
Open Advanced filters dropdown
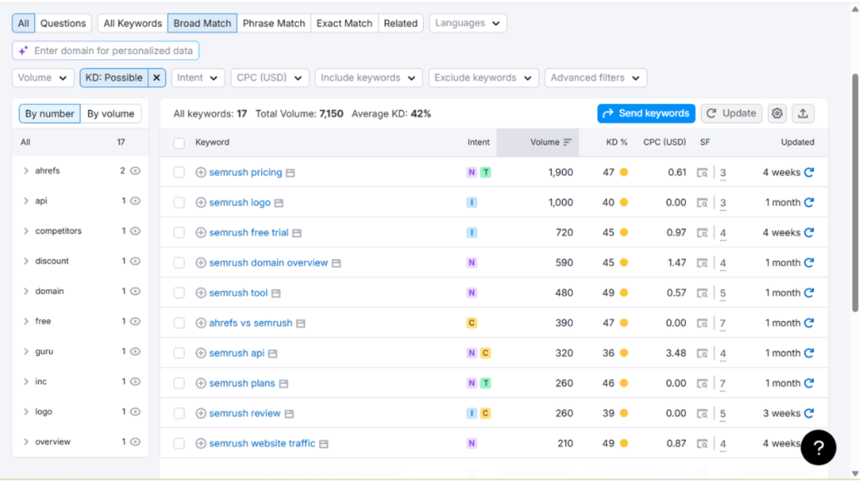point(596,78)
